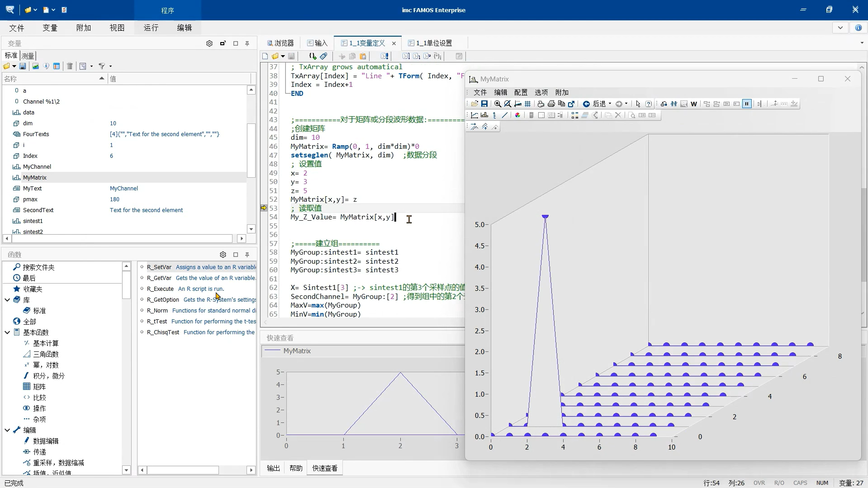Toggle pin on the 函数 panel
868x488 pixels.
click(247, 255)
